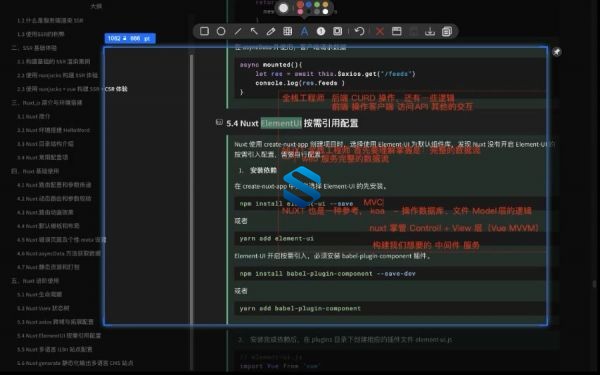The height and width of the screenshot is (375, 600).
Task: Open outline section 三、Nuxt.js 简介
Action: pos(47,103)
